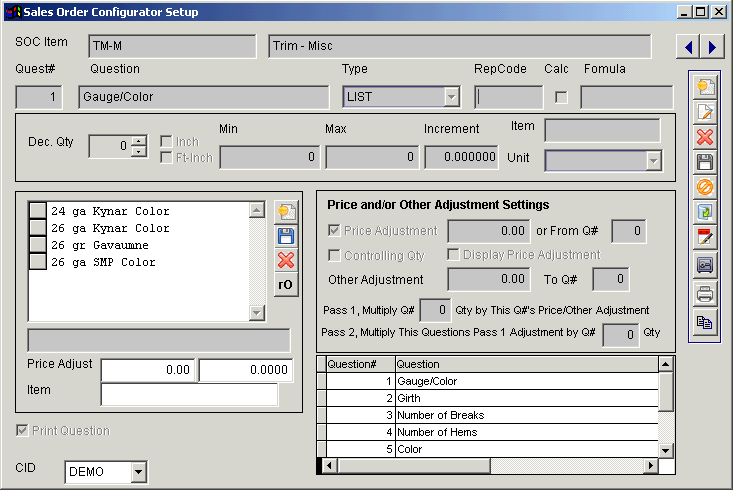Go to previous SOC item with left arrow
The height and width of the screenshot is (490, 733).
coord(688,47)
